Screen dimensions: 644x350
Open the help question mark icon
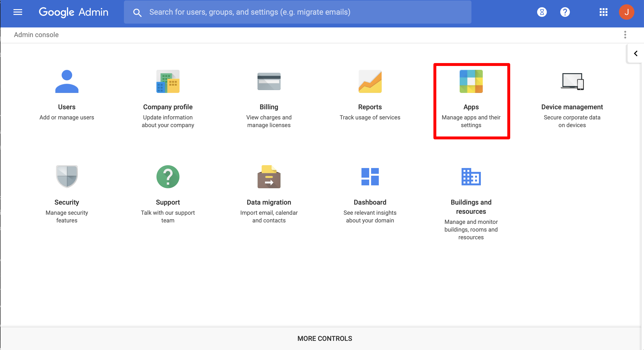point(565,12)
